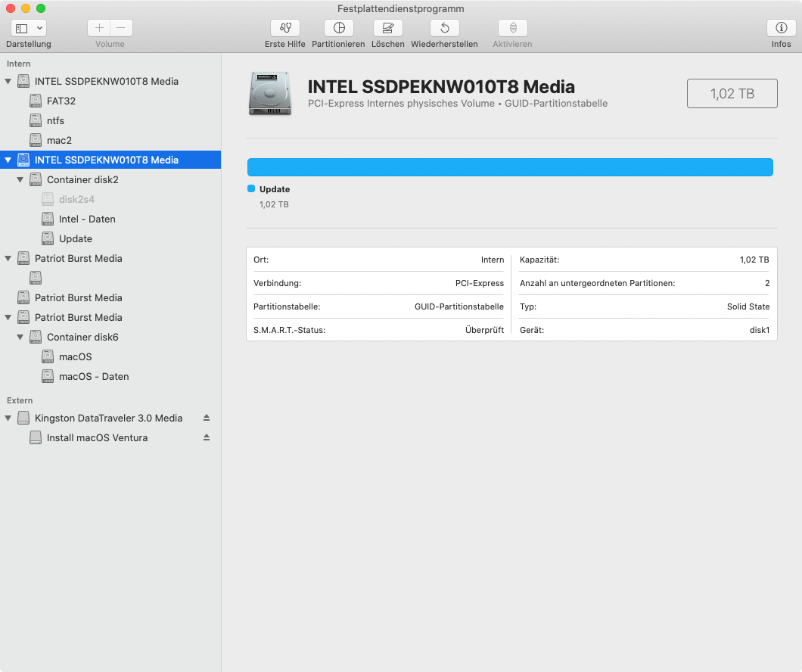
Task: Click the remove volume minus button
Action: (121, 28)
